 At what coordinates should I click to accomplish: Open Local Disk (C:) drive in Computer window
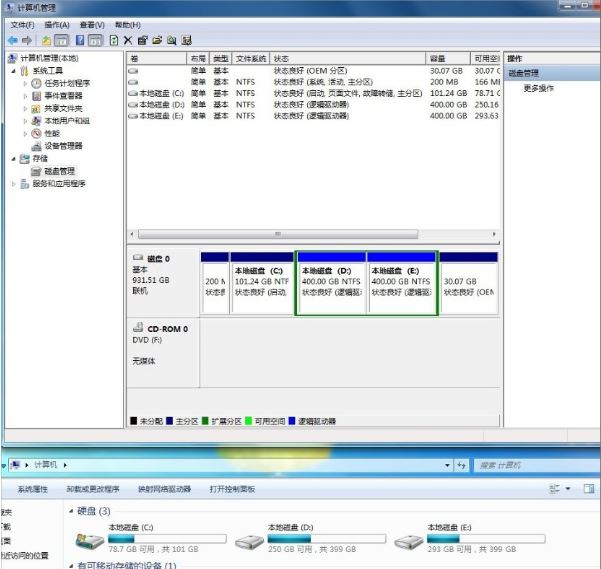pyautogui.click(x=150, y=538)
